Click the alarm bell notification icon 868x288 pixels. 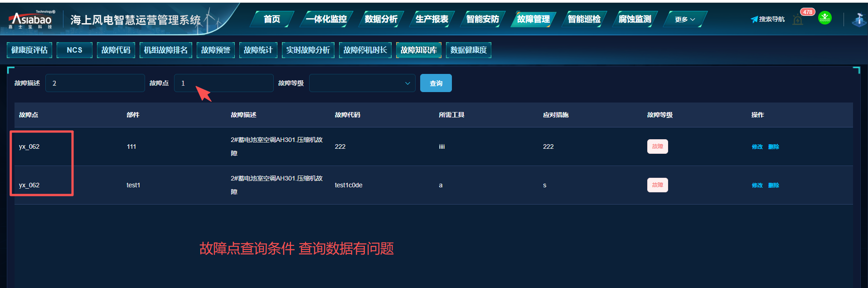798,20
